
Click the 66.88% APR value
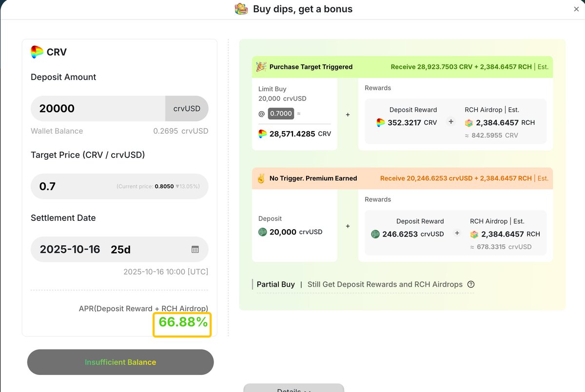click(x=183, y=321)
